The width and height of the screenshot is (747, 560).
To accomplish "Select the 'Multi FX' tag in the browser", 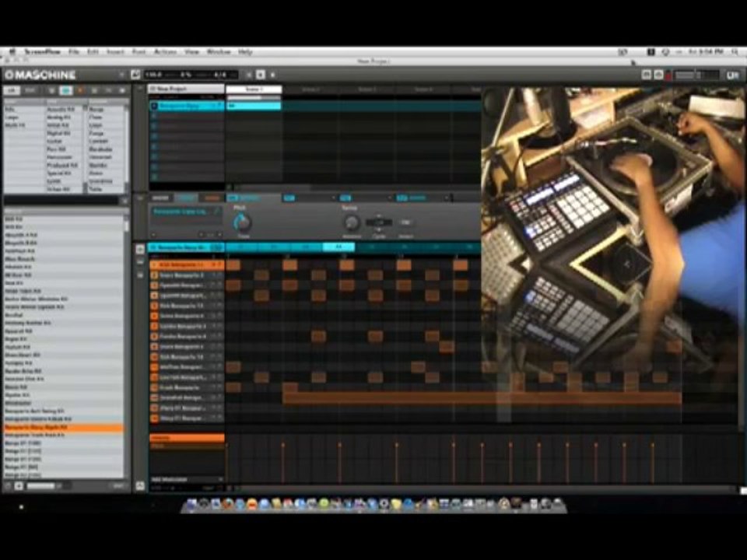I will (15, 125).
